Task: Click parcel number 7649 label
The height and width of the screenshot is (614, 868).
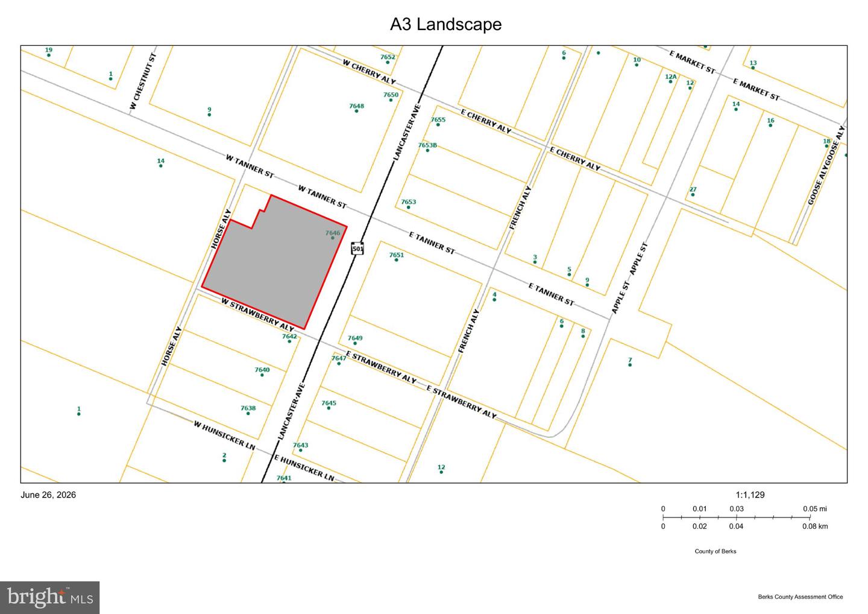Action: [355, 338]
